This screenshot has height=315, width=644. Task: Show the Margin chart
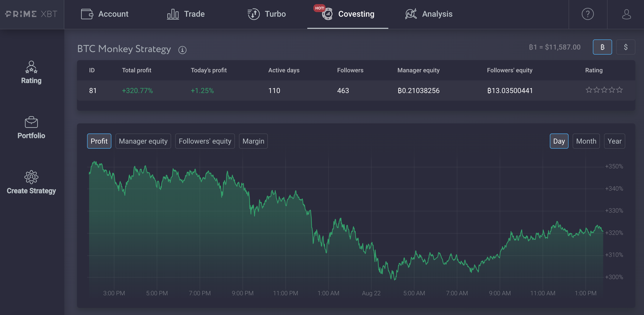(253, 141)
